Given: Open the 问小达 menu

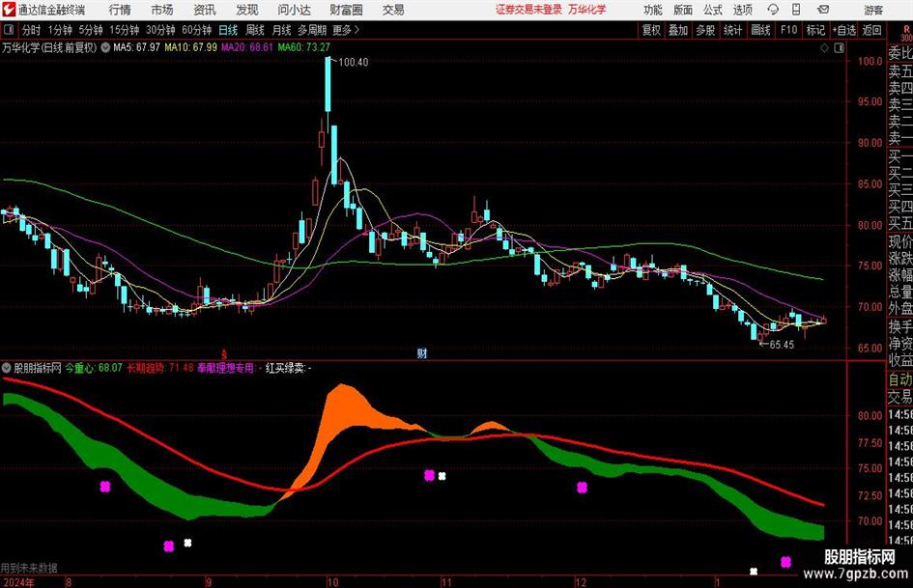Looking at the screenshot, I should [x=294, y=10].
